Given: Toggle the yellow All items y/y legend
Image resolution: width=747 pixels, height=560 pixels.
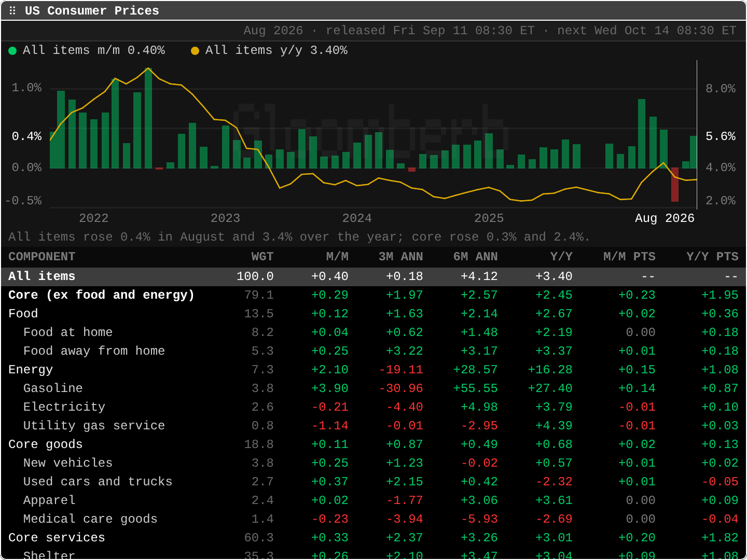Looking at the screenshot, I should (269, 50).
